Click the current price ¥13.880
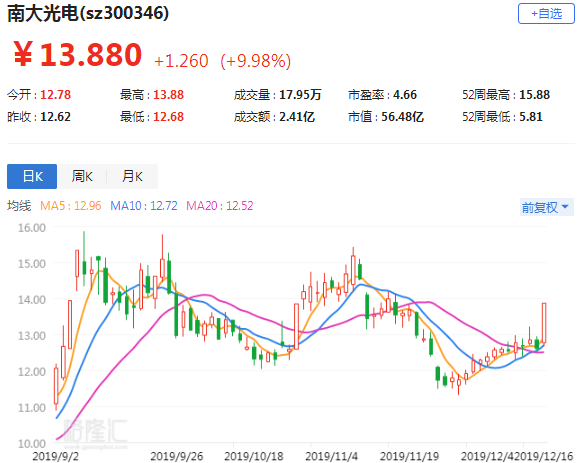 click(78, 55)
